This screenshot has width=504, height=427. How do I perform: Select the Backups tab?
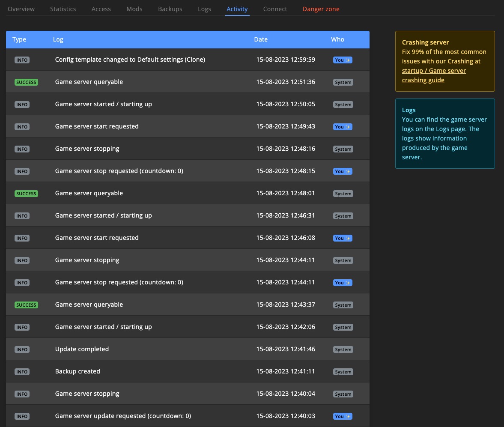(170, 9)
